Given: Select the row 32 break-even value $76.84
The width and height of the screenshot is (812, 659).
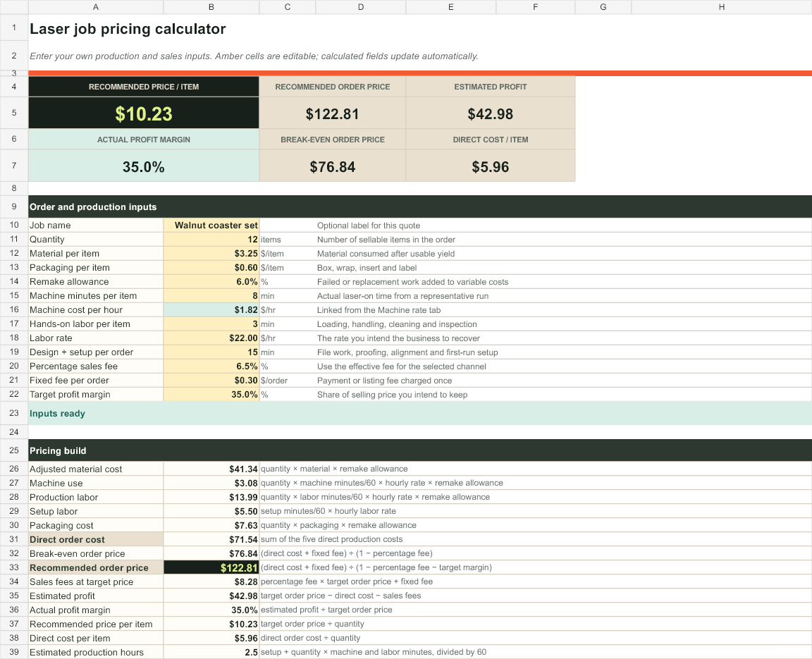Looking at the screenshot, I should coord(211,553).
